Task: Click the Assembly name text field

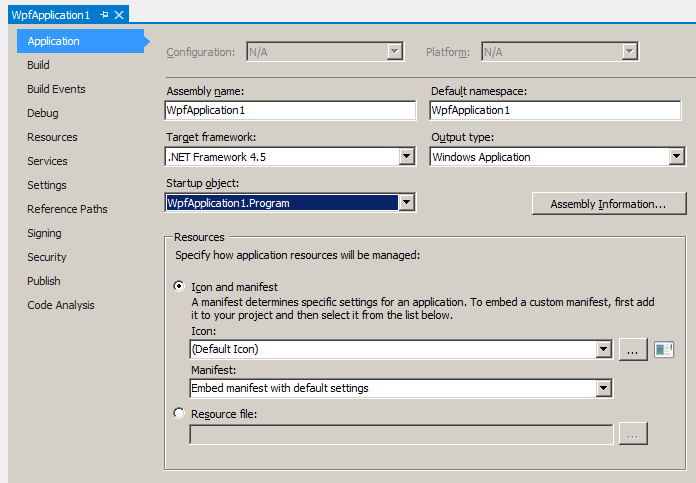Action: pos(290,110)
